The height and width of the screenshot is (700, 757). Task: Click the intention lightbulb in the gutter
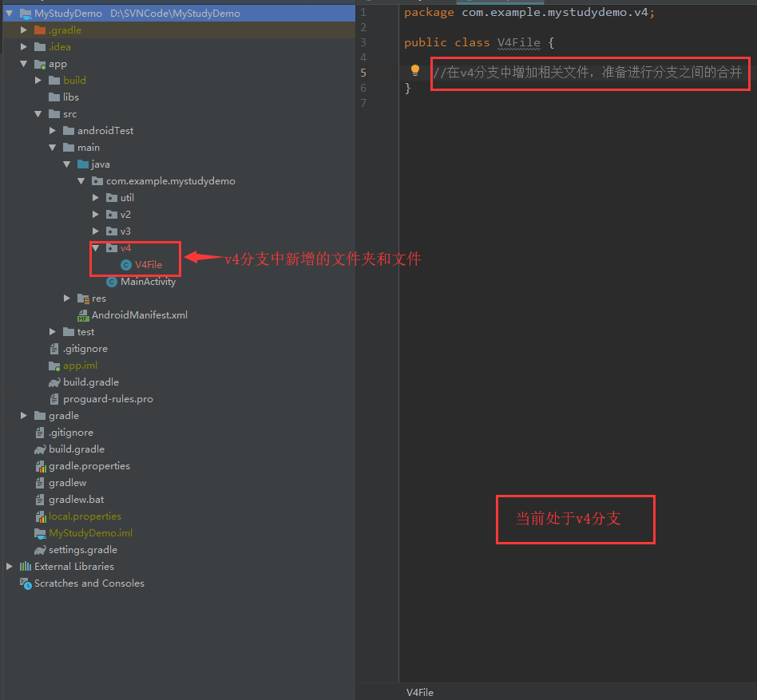click(414, 70)
